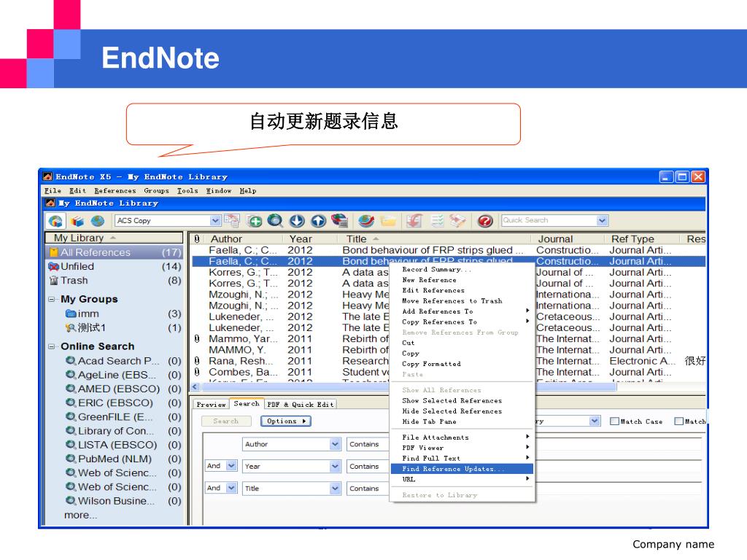
Task: Click the Trash group icon in sidebar
Action: point(54,281)
